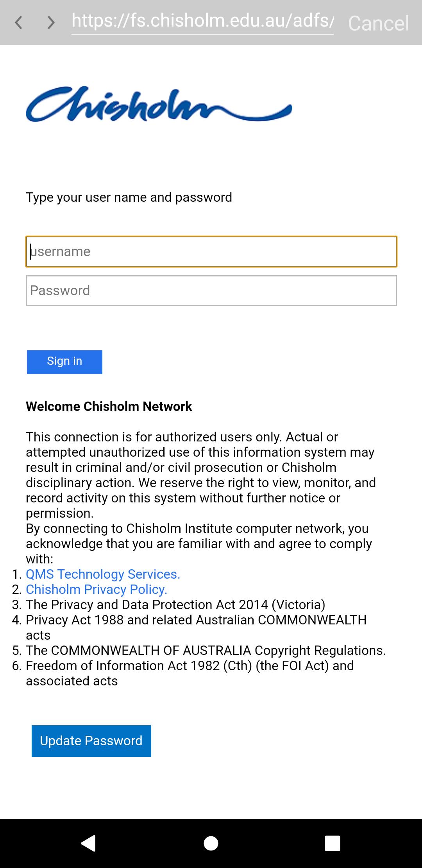Click the Update Password button
422x868 pixels.
tap(91, 741)
